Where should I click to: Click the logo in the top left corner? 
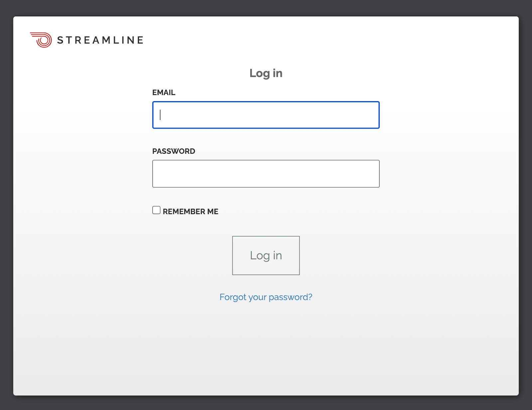(86, 40)
